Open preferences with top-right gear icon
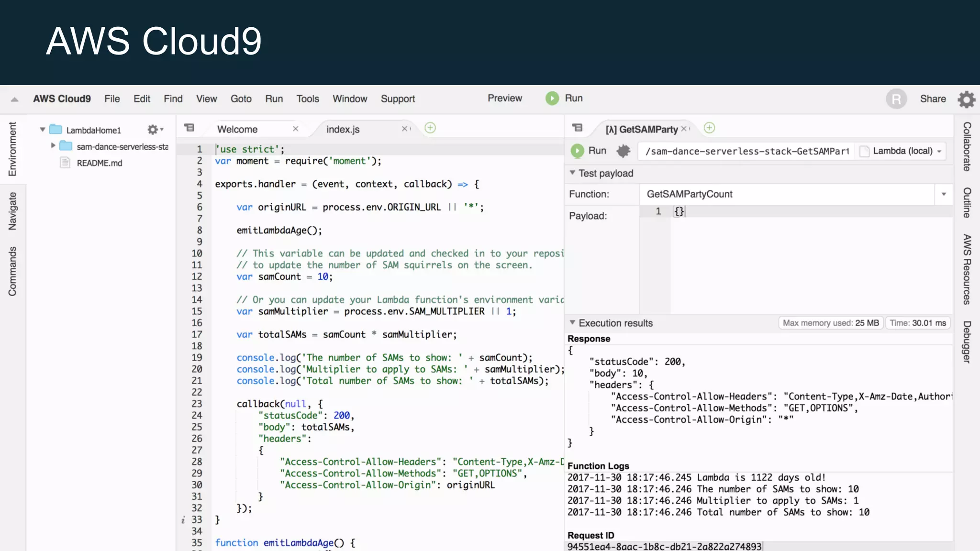 click(x=966, y=99)
